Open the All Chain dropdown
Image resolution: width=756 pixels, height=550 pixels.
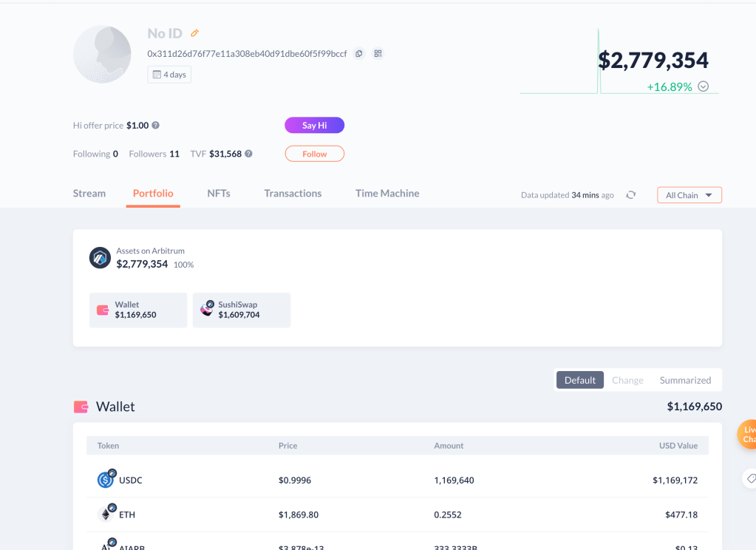pos(689,195)
